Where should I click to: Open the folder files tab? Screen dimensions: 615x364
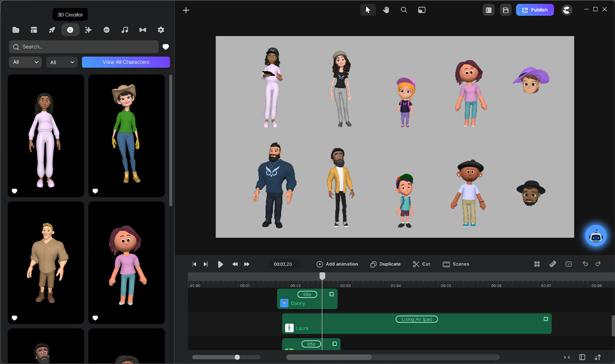click(16, 30)
